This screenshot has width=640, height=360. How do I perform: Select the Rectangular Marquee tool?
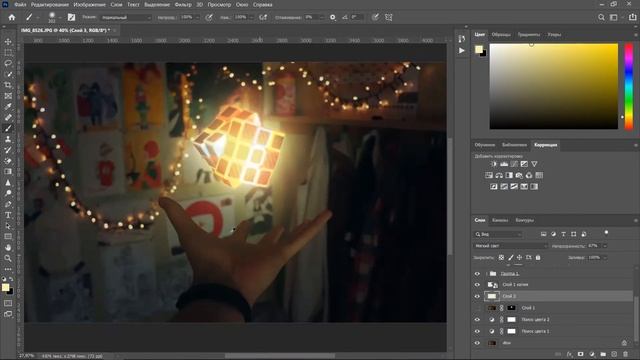tap(8, 53)
